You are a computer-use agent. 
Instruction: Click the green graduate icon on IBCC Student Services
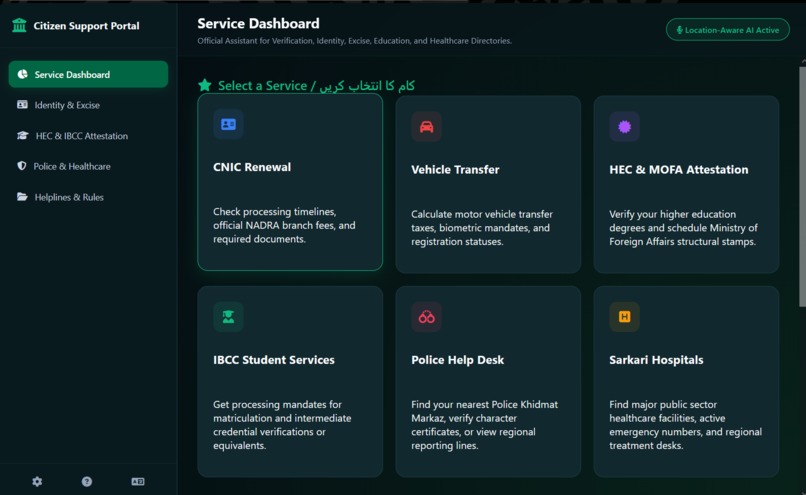point(228,317)
